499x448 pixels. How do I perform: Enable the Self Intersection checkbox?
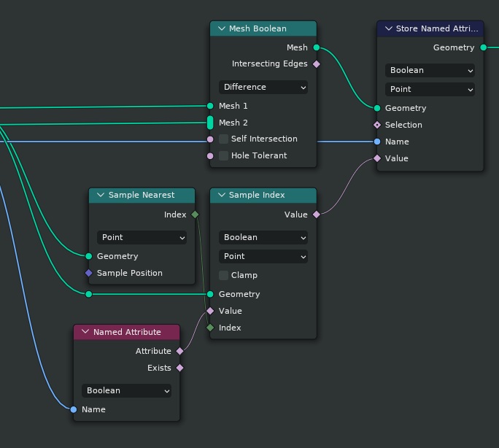[x=223, y=139]
